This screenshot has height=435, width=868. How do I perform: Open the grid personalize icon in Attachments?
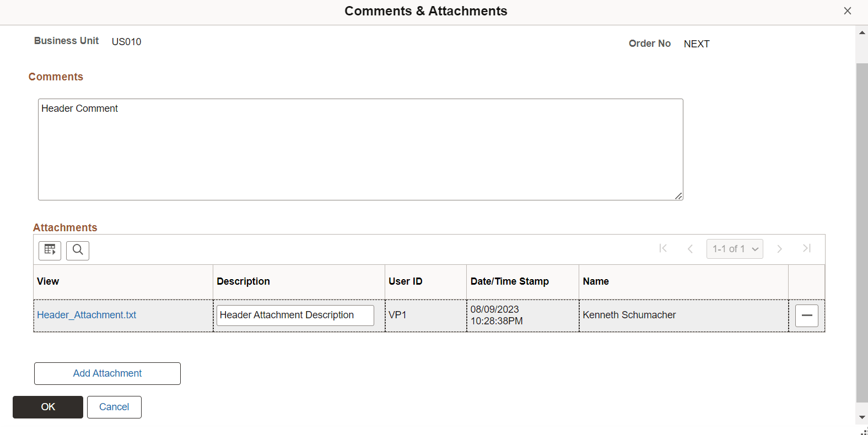click(x=50, y=251)
